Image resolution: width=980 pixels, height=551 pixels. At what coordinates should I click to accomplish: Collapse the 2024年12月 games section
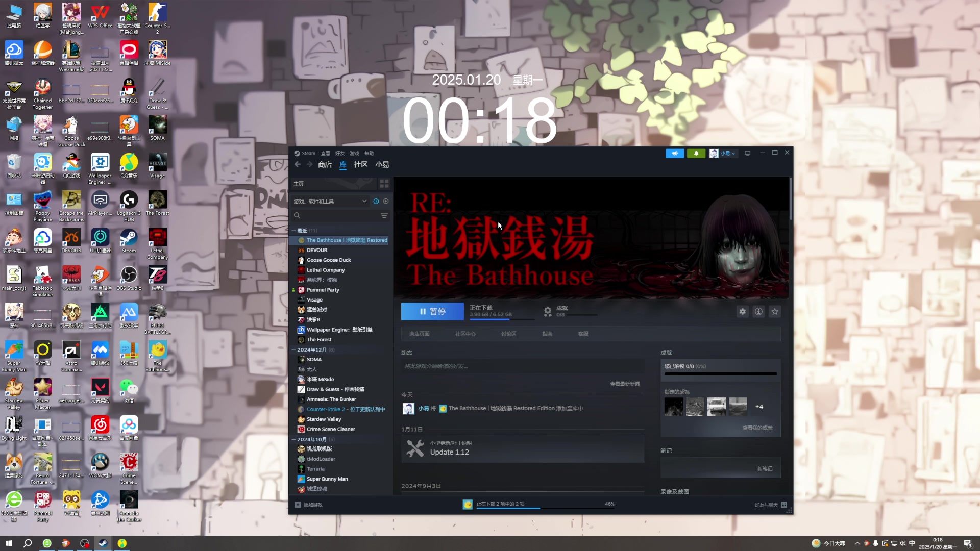point(293,350)
